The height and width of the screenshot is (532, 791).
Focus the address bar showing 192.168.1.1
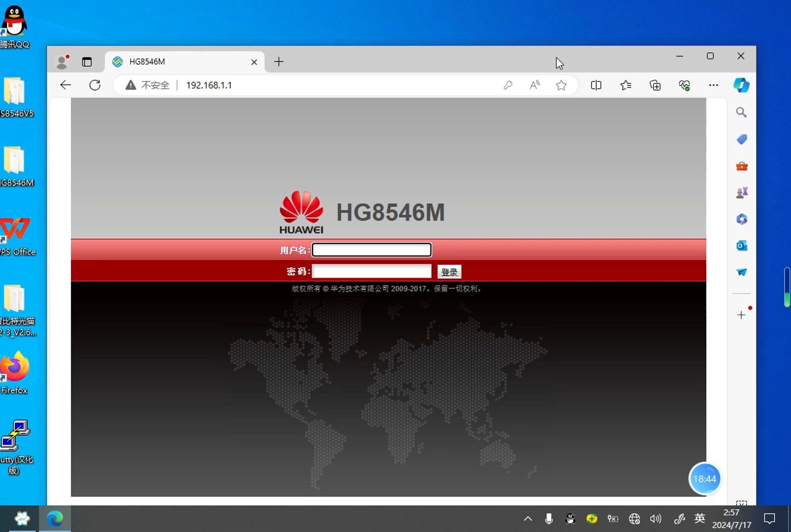click(209, 85)
